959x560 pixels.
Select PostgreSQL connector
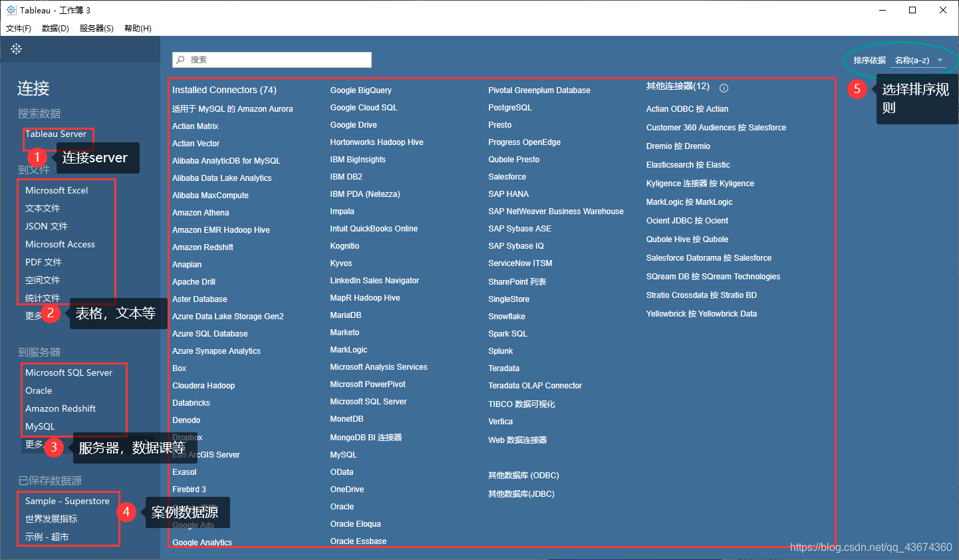510,108
